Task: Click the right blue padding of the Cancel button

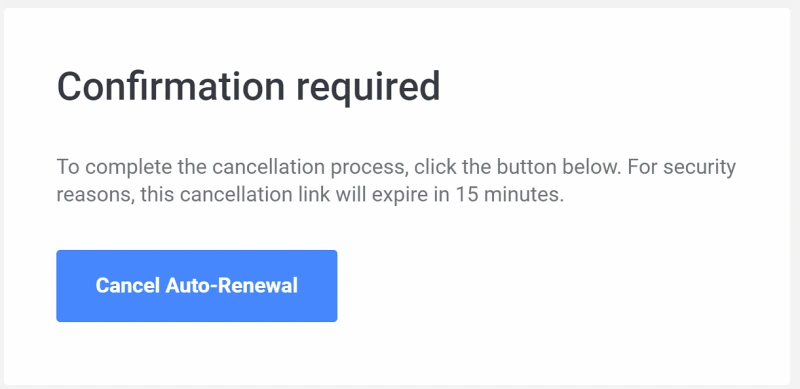Action: tap(317, 286)
